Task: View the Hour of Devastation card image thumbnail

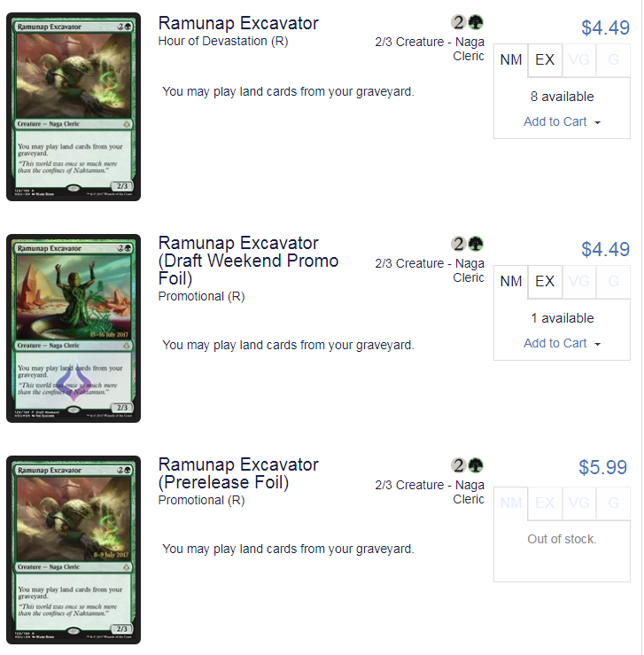Action: pos(74,107)
